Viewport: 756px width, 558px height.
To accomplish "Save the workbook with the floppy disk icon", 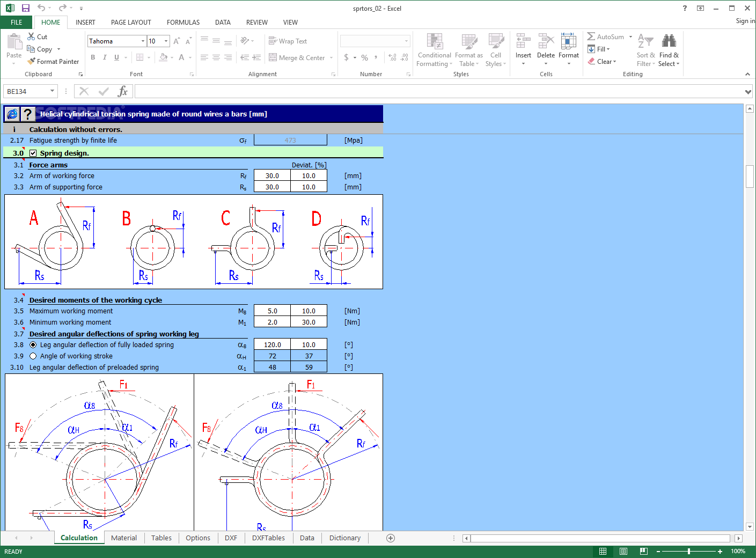I will click(25, 8).
